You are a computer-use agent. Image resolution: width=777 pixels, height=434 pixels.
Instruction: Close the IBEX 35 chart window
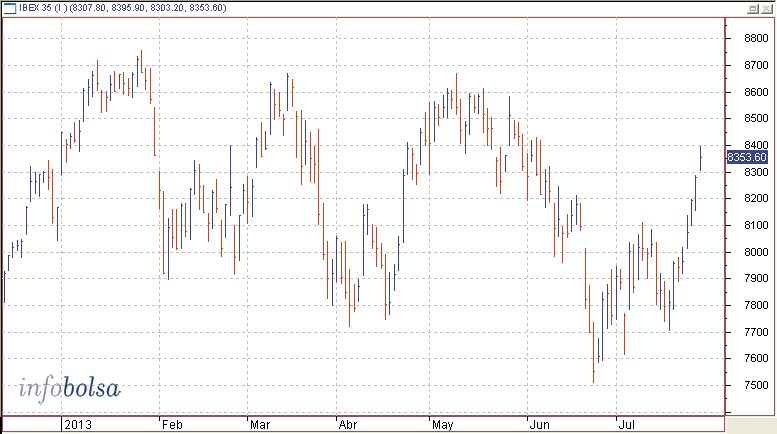(x=767, y=8)
